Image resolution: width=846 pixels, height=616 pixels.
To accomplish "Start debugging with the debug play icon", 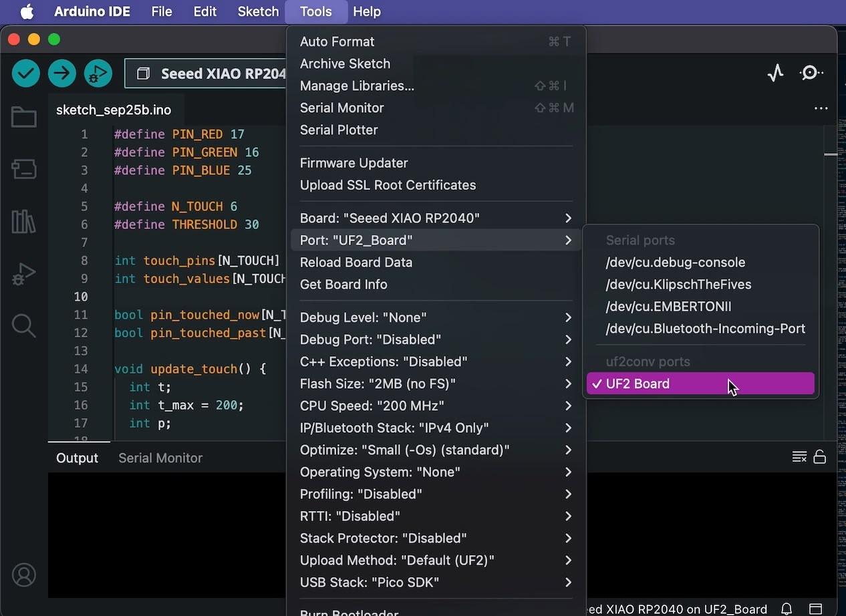I will point(98,73).
